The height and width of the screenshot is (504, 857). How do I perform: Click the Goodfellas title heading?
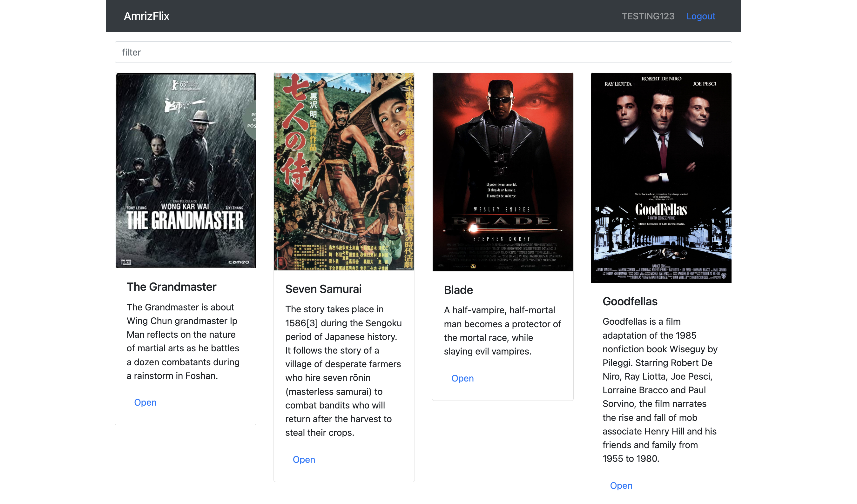point(630,302)
